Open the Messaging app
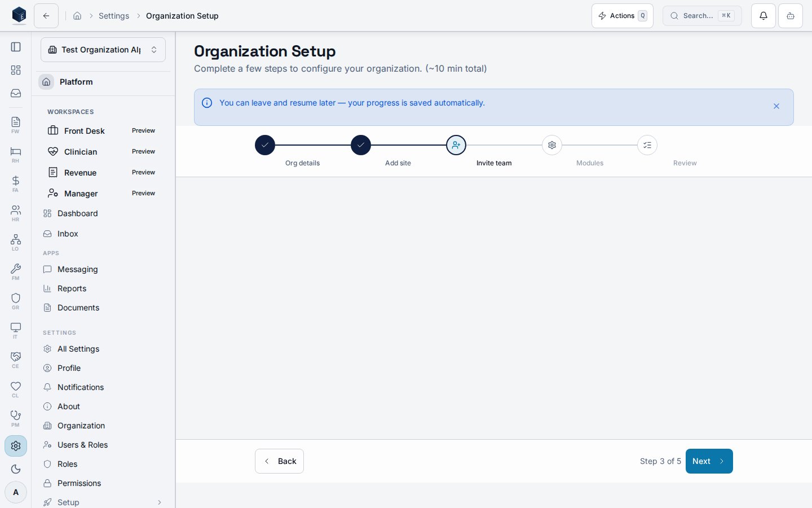 [103, 269]
